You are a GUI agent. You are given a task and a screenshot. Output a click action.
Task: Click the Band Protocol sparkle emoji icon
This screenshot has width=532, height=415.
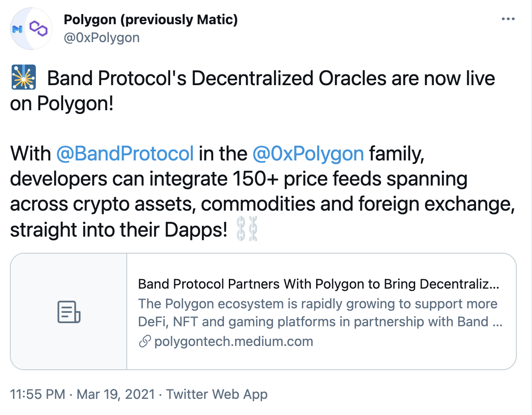tap(24, 77)
